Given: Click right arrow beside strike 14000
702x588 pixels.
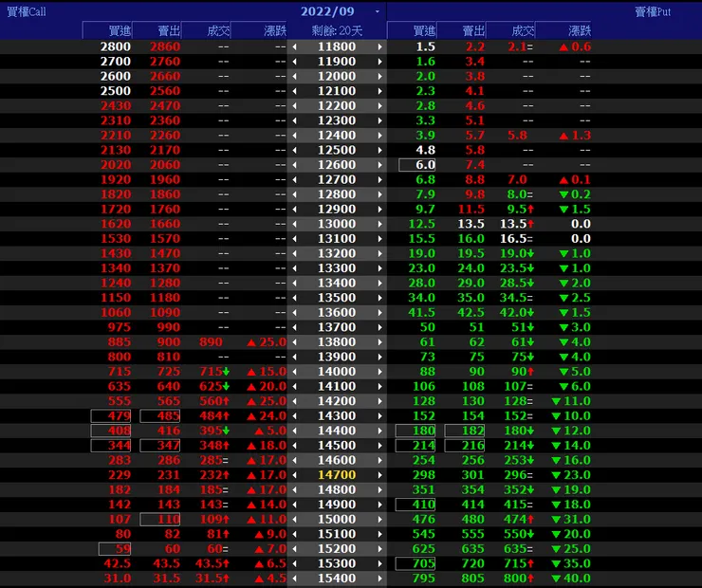Looking at the screenshot, I should [x=380, y=372].
